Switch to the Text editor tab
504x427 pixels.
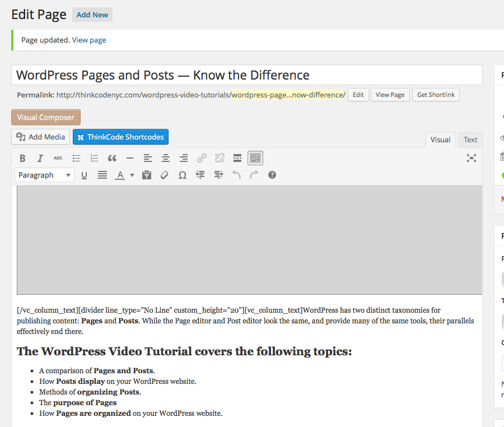470,140
